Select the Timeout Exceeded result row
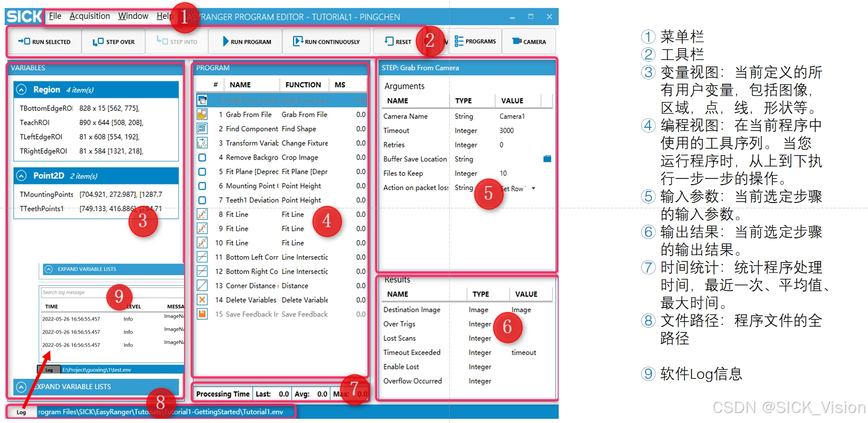 point(467,352)
